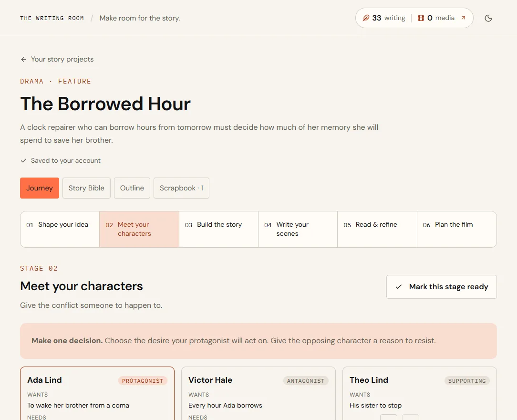Viewport: 517px width, 420px height.
Task: Click the DRAMA · FEATURE genre label
Action: pyautogui.click(x=55, y=82)
